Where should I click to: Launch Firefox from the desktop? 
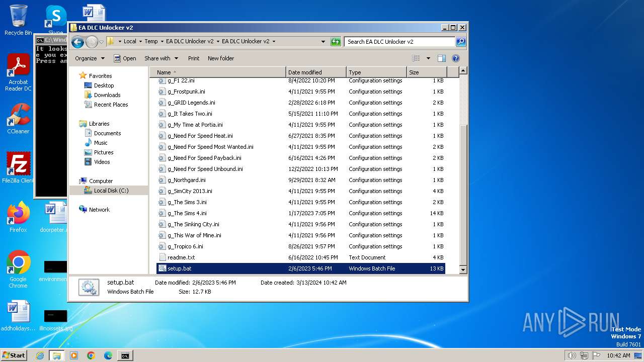[x=18, y=217]
